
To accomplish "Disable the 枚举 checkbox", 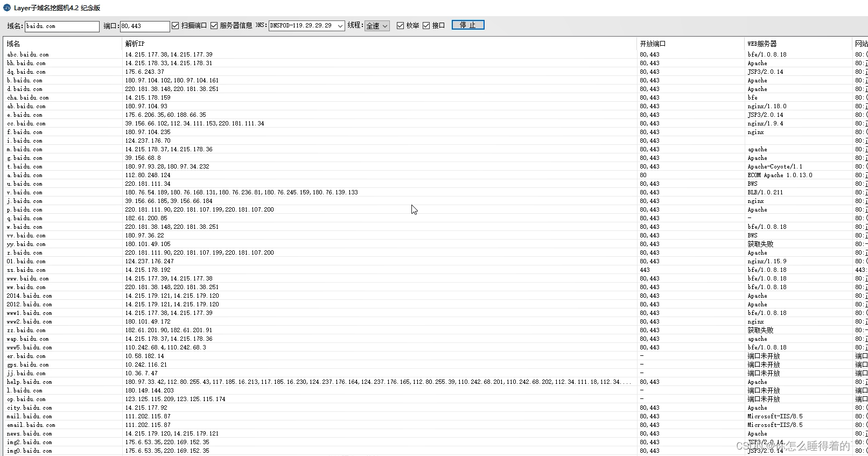I will (400, 25).
